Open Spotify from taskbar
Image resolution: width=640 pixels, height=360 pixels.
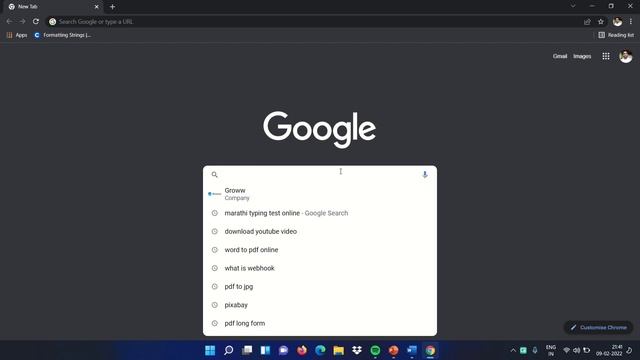point(375,350)
